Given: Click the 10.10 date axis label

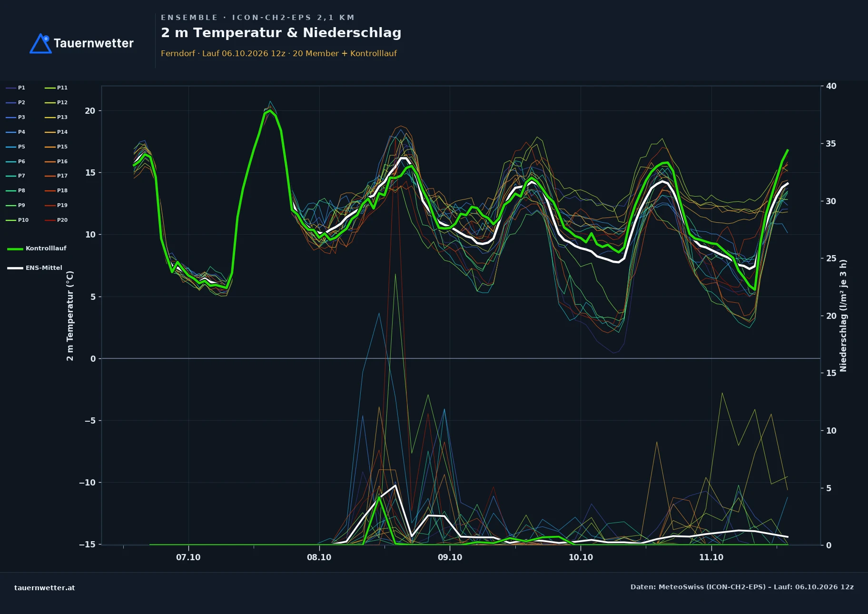Looking at the screenshot, I should (x=581, y=557).
